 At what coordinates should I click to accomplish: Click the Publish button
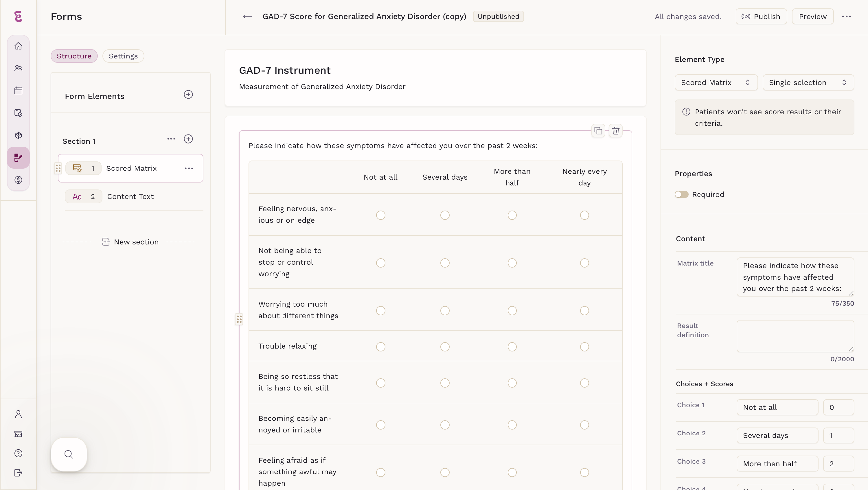tap(761, 16)
